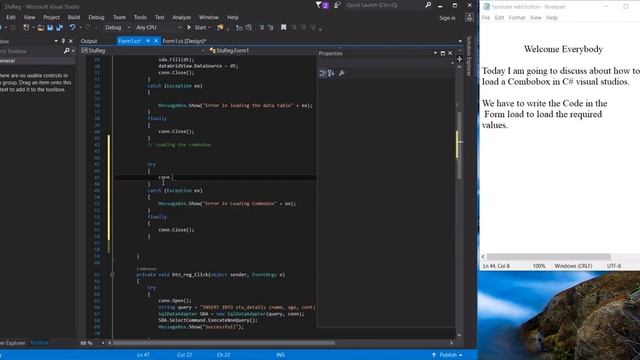Switch to the Toolbox bottom tab
640x360 pixels.
pos(39,343)
